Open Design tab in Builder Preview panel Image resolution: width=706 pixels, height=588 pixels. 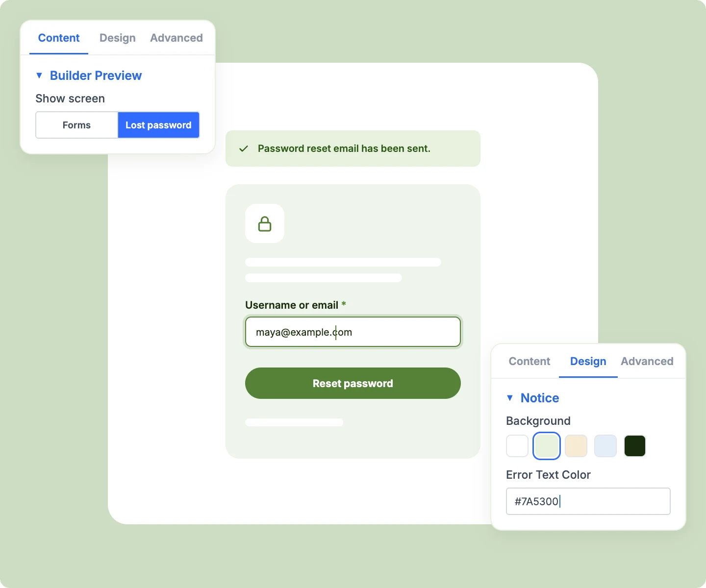[x=118, y=38]
